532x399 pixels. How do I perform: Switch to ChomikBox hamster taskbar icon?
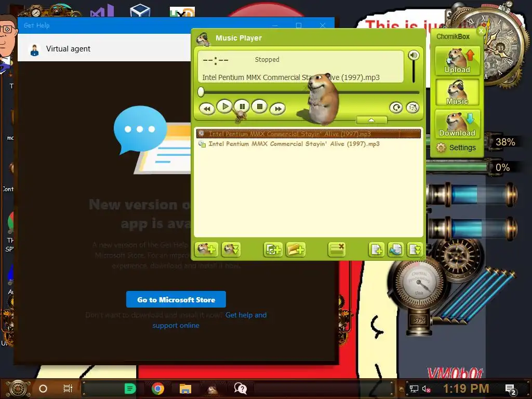(212, 389)
